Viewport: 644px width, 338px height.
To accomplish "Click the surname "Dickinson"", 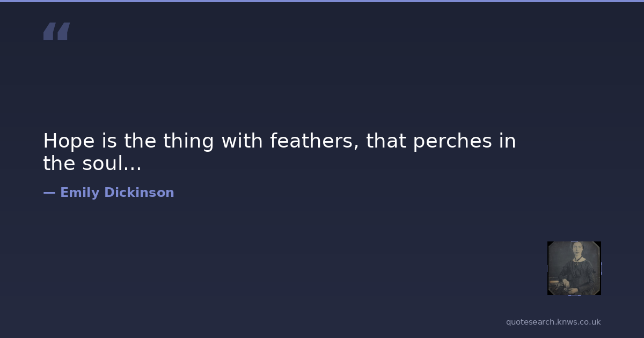I will click(x=139, y=193).
